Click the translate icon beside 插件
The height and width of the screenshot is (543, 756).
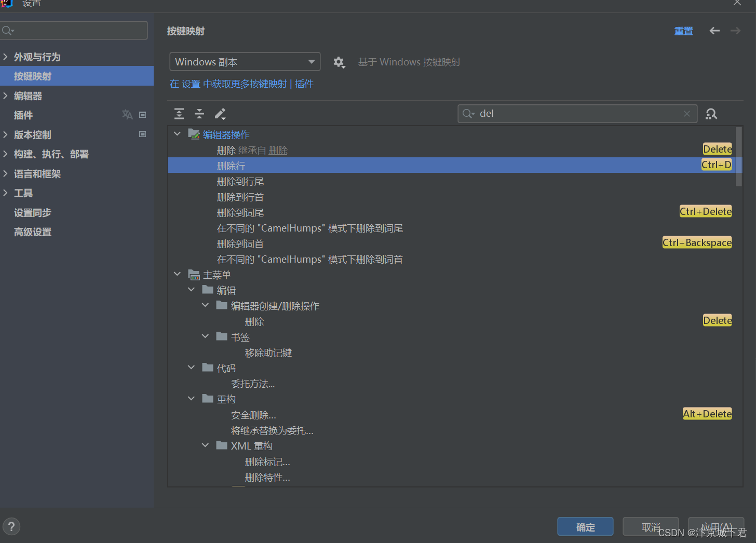pyautogui.click(x=127, y=115)
